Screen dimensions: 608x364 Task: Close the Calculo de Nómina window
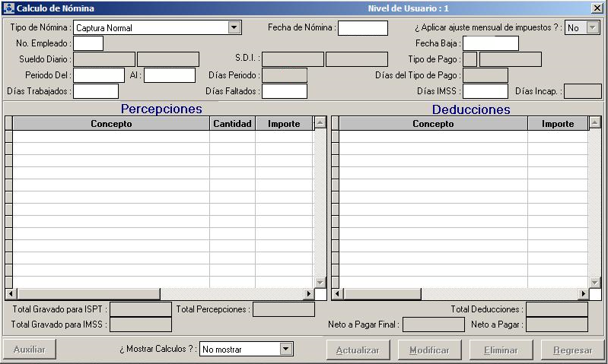pos(597,8)
